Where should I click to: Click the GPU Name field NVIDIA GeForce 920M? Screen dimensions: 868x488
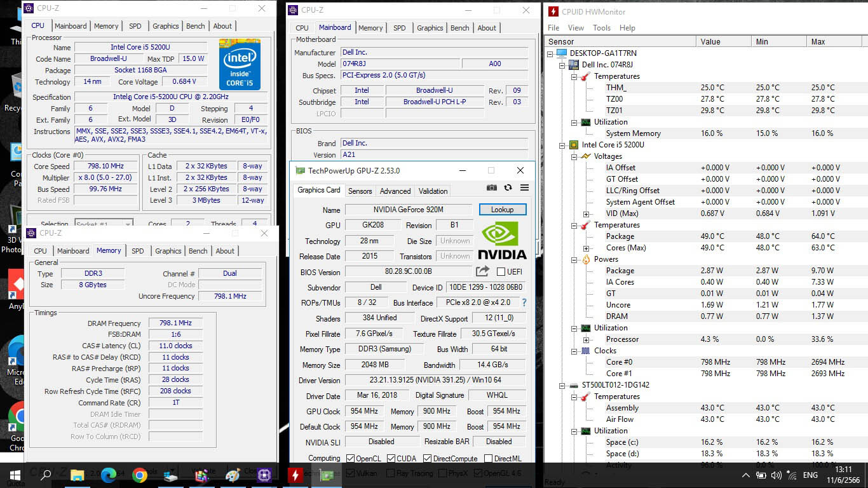409,210
